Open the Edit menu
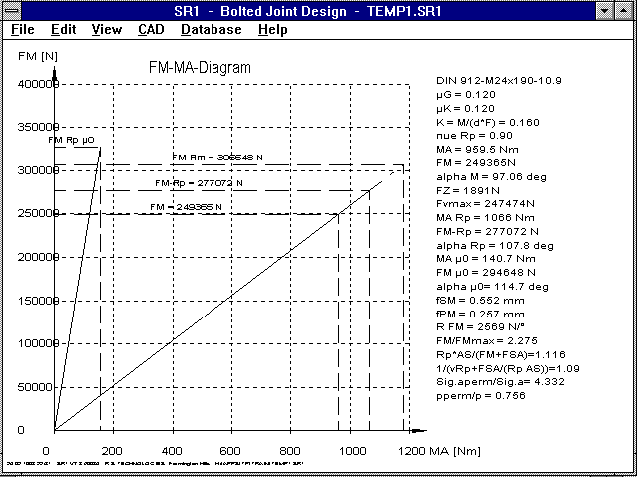This screenshot has width=637, height=478. point(63,30)
